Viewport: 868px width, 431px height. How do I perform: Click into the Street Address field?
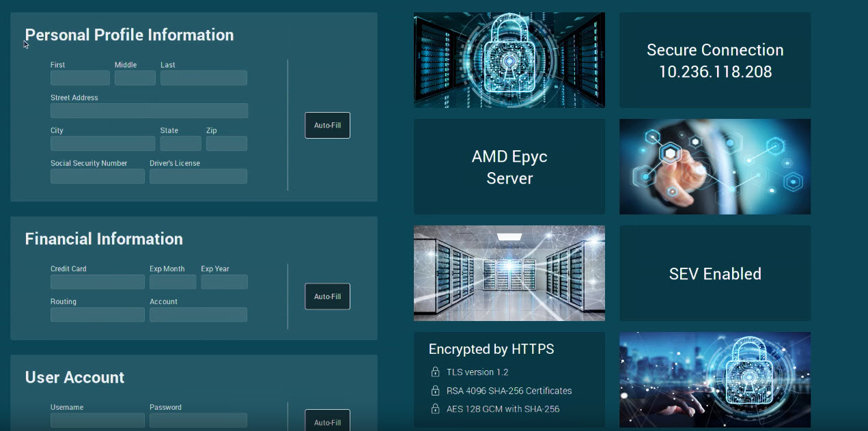[x=149, y=111]
